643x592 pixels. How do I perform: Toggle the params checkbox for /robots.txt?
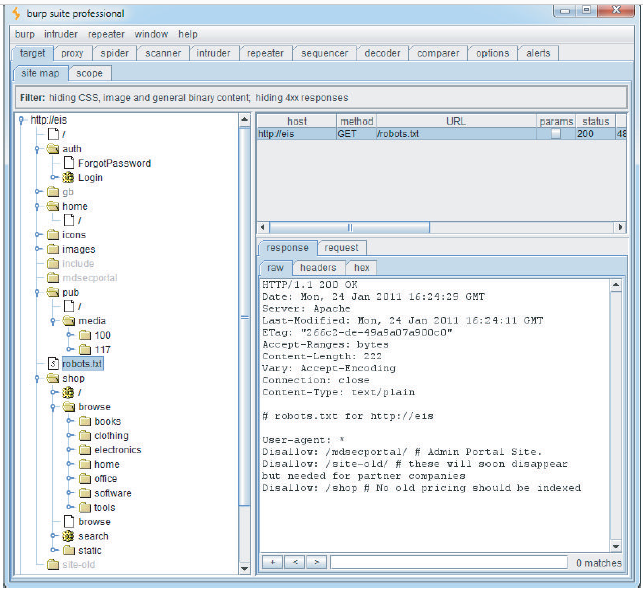click(x=556, y=134)
